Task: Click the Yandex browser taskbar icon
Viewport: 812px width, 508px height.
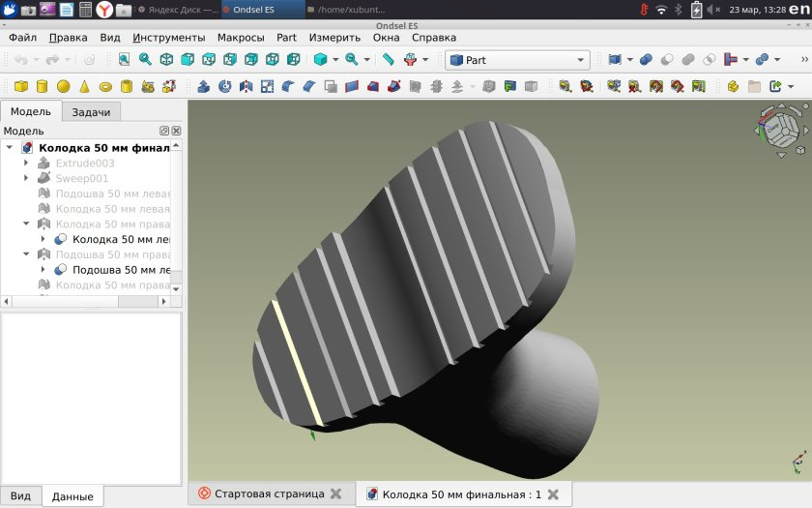Action: click(104, 10)
